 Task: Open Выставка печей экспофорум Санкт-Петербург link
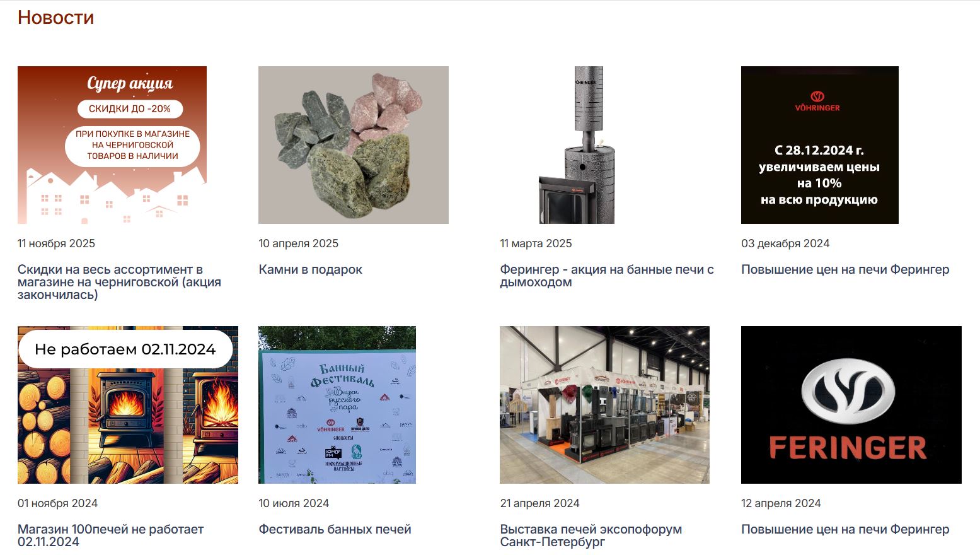coord(591,535)
